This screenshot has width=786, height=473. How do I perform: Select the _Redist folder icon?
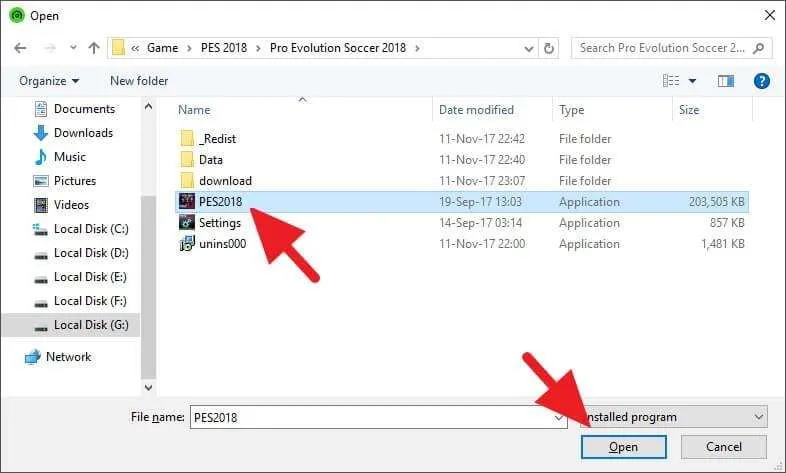point(187,138)
